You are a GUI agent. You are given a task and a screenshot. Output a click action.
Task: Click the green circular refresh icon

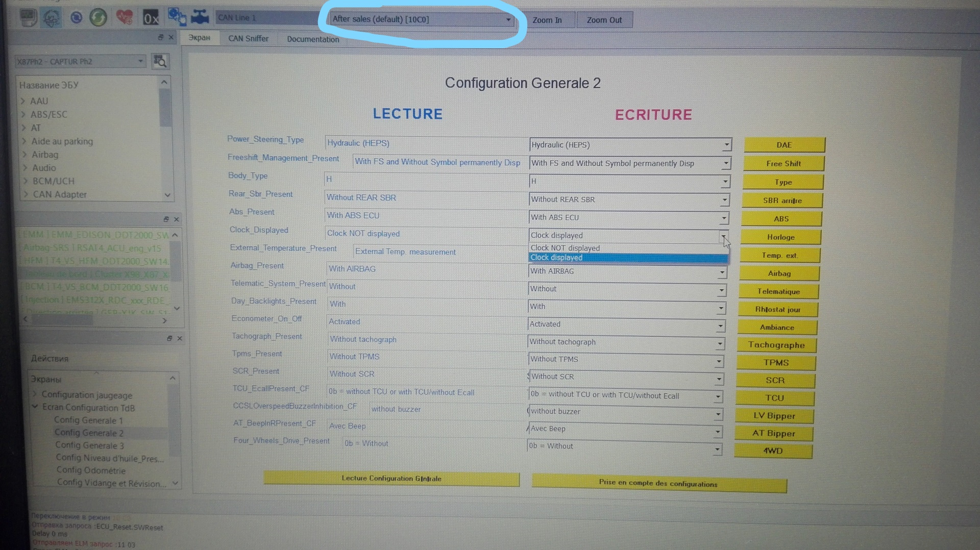(x=98, y=18)
